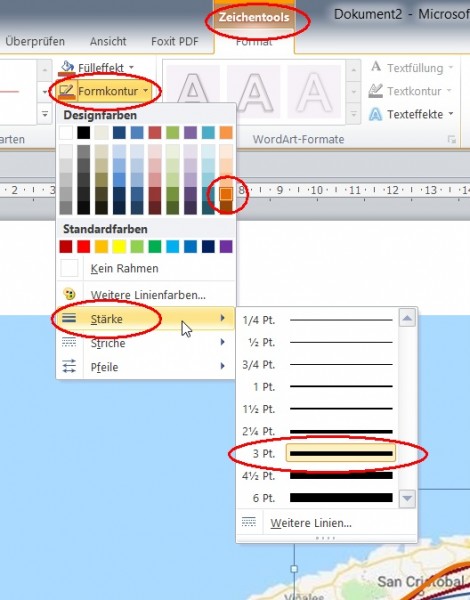The image size is (470, 600).
Task: Click the Weitere Linienfarben palette icon
Action: point(69,294)
